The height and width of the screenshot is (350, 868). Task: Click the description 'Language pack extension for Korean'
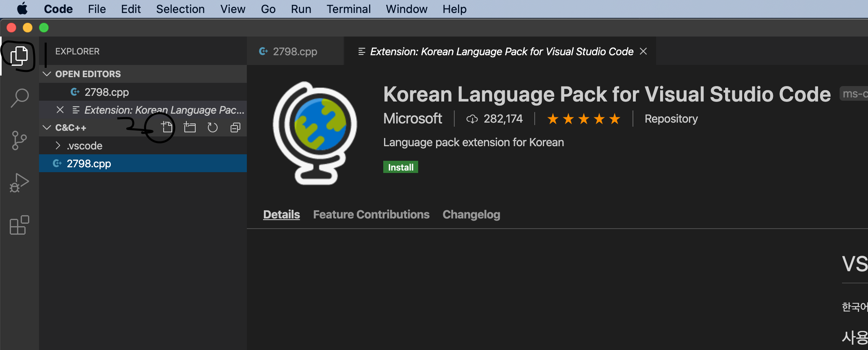(473, 142)
